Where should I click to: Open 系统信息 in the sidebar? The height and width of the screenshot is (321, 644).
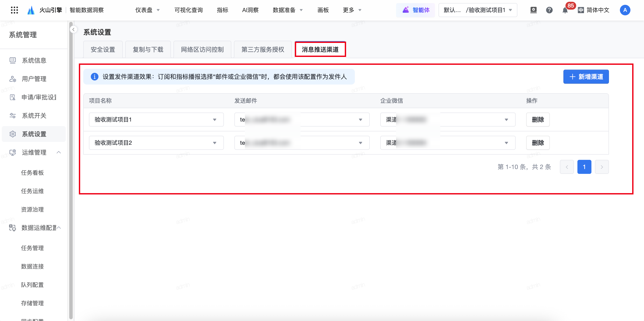click(34, 60)
